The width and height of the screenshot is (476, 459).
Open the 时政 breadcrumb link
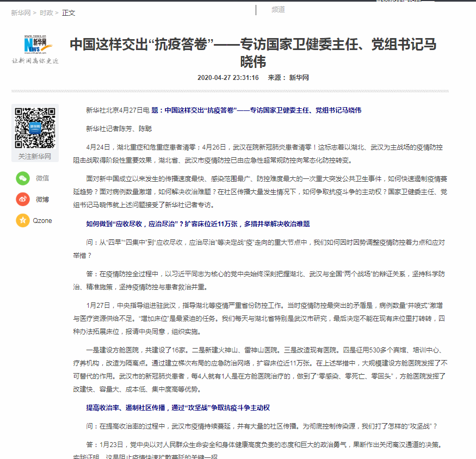click(x=46, y=13)
